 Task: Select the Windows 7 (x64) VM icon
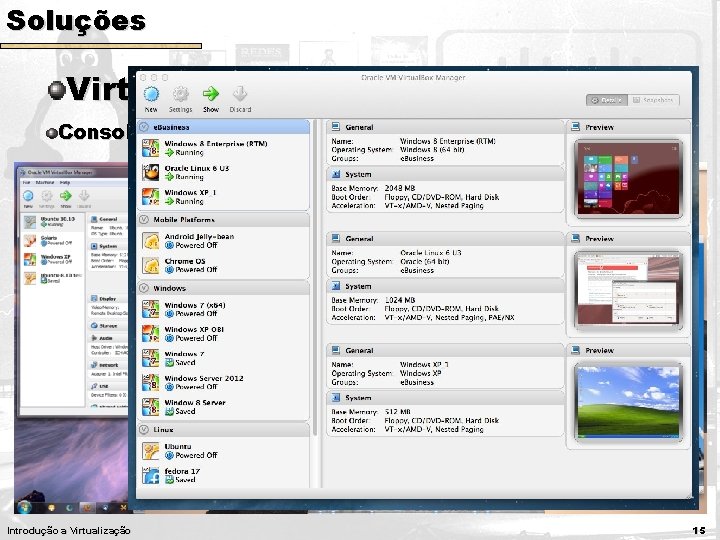coord(151,309)
